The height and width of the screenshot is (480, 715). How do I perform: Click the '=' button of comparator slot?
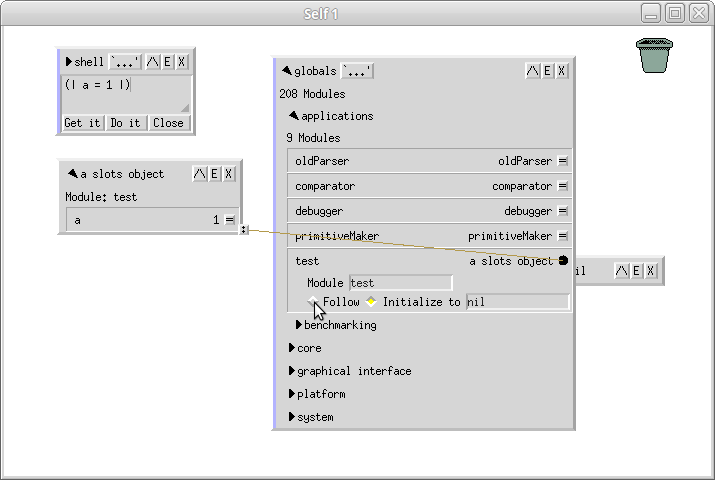(x=563, y=186)
